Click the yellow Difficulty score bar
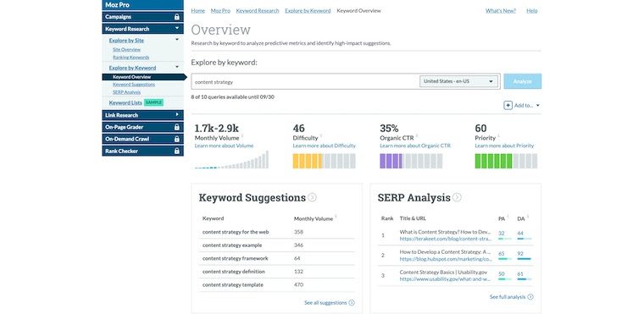The image size is (644, 314). coord(324,161)
